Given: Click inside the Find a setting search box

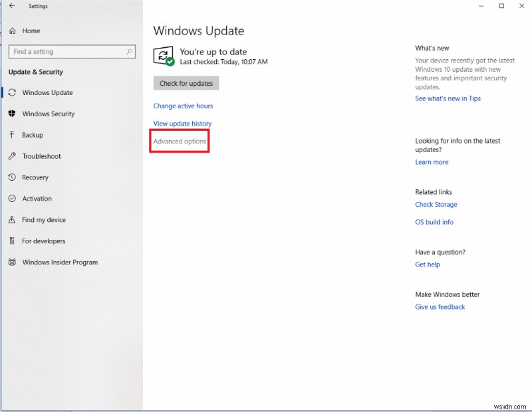Looking at the screenshot, I should [x=66, y=51].
